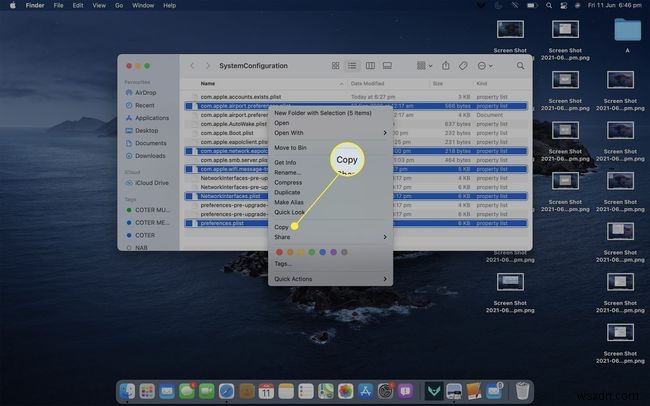The width and height of the screenshot is (650, 406).
Task: Click the Edit Tags toolbar icon
Action: (x=463, y=66)
